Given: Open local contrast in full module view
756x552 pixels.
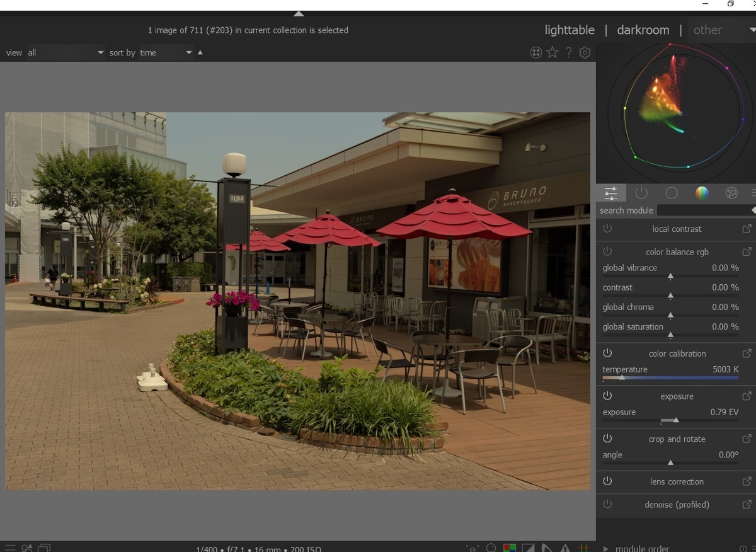Looking at the screenshot, I should (x=747, y=229).
